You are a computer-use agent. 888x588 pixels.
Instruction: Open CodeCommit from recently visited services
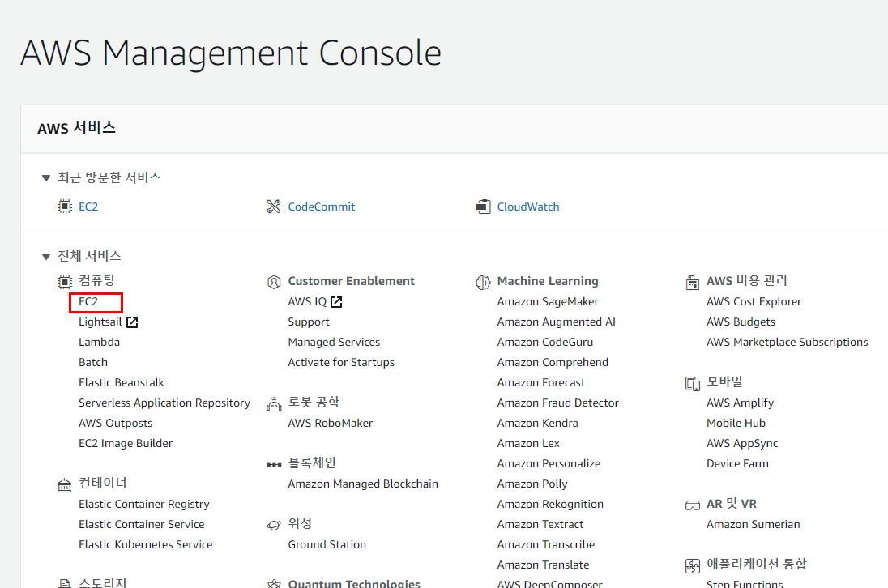click(x=321, y=207)
